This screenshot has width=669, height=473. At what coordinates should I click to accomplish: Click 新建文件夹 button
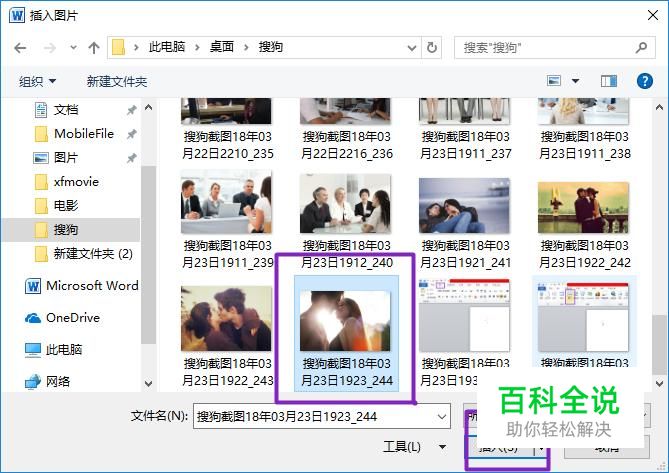(117, 81)
